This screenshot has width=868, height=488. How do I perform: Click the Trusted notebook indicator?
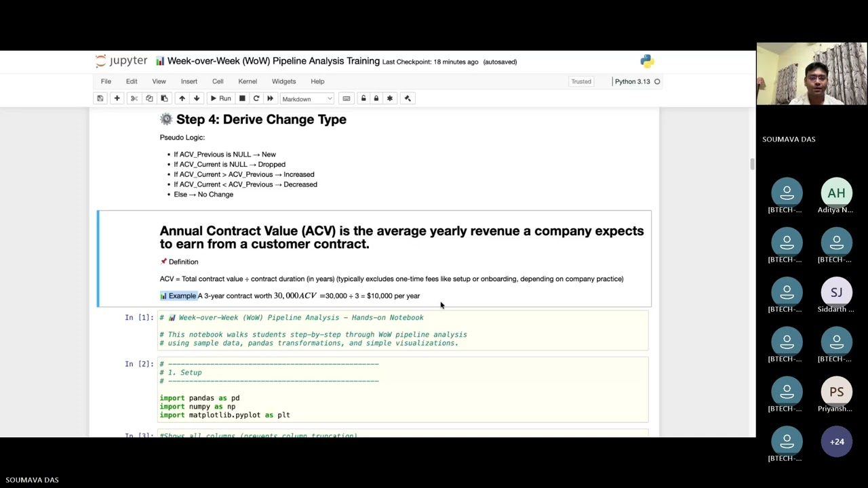click(x=581, y=81)
